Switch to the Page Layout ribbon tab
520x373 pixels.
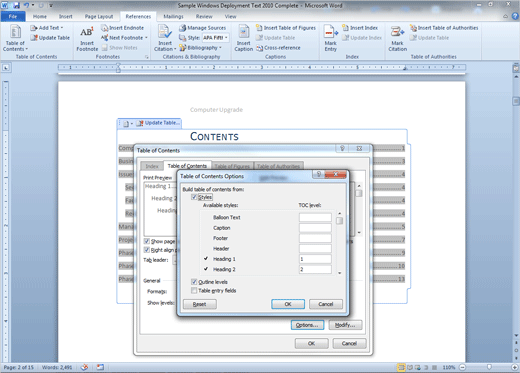coord(99,17)
